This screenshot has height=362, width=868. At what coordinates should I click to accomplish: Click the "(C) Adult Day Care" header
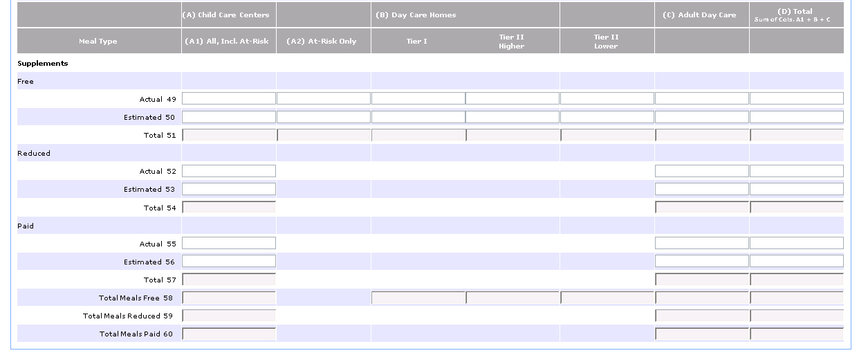click(700, 15)
